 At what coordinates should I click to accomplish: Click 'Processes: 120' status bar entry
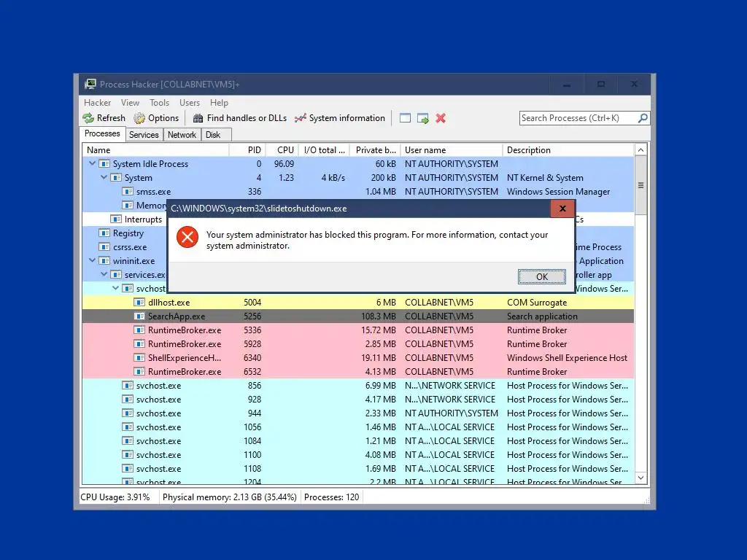coord(332,497)
